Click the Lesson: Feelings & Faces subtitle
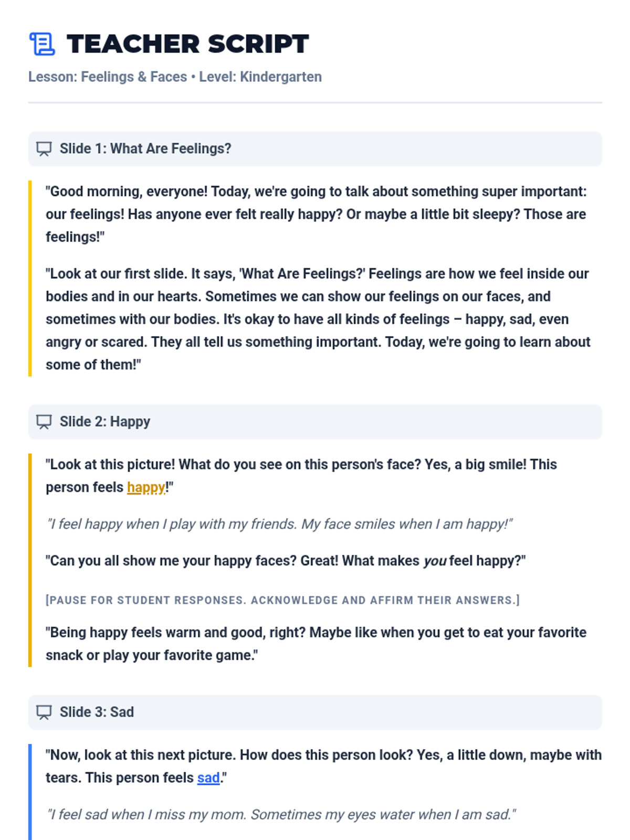The width and height of the screenshot is (630, 840). [x=175, y=77]
